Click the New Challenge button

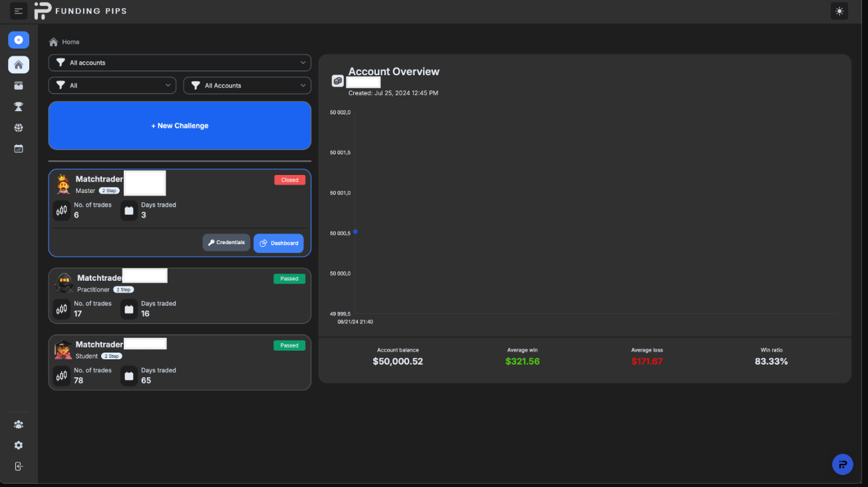click(180, 126)
